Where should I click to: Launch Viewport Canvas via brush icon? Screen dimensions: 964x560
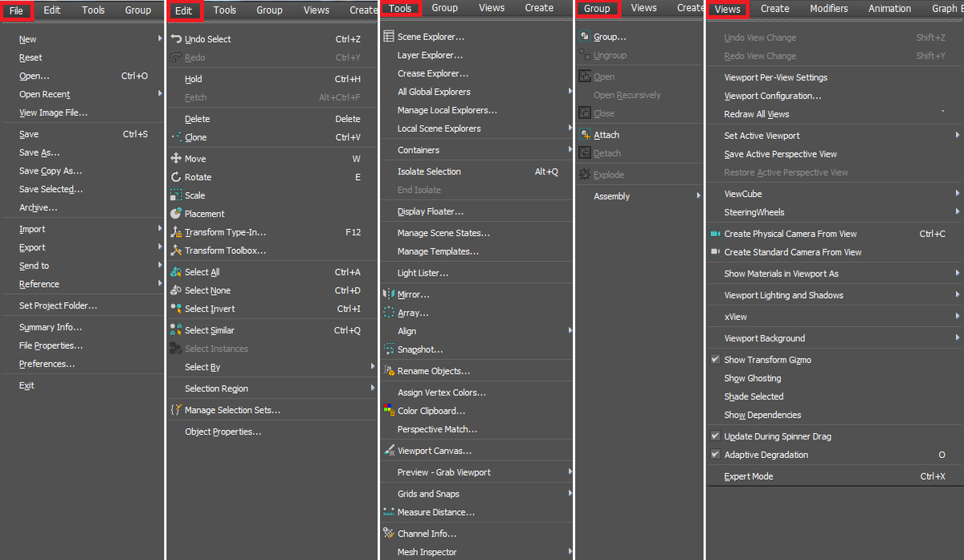[389, 451]
